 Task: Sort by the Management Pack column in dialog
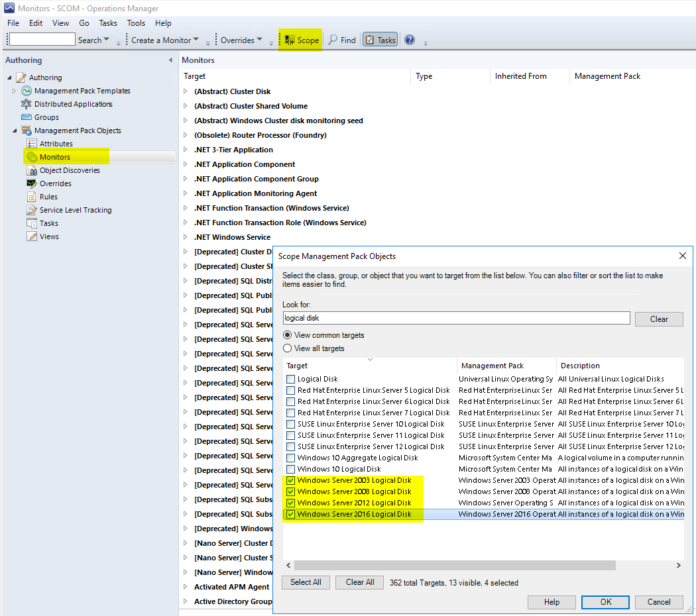[x=506, y=366]
